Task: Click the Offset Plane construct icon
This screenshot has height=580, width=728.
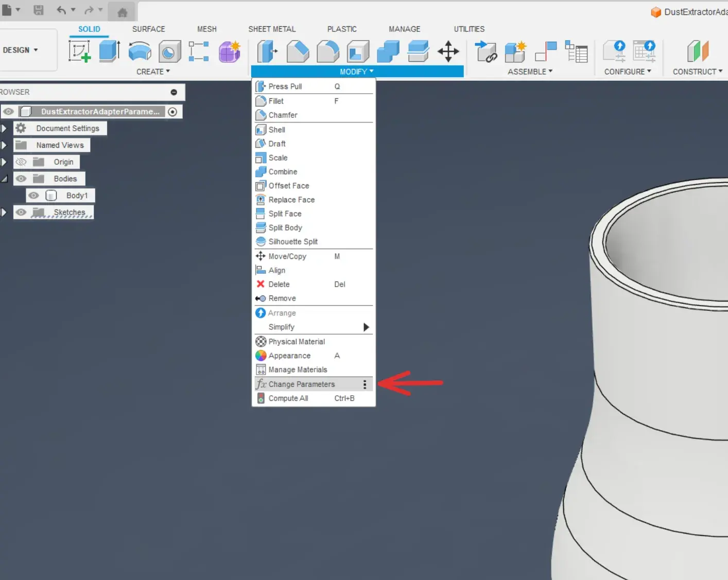Action: [x=698, y=51]
